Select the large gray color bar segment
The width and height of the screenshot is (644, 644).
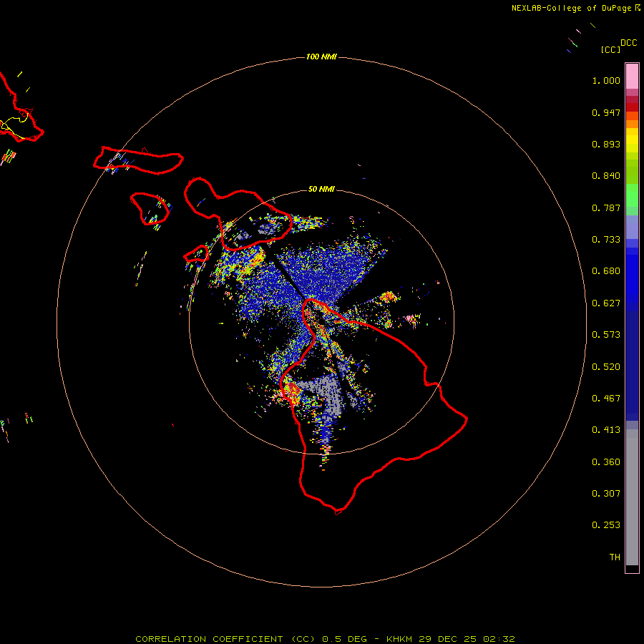(x=632, y=501)
